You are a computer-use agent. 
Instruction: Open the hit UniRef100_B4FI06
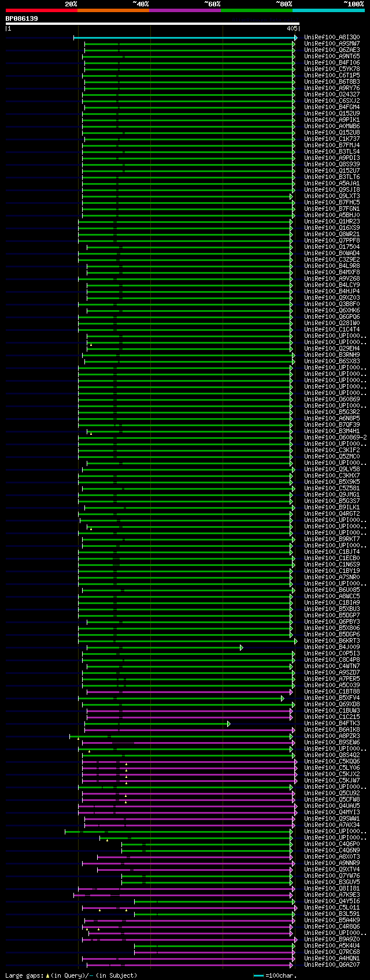332,63
